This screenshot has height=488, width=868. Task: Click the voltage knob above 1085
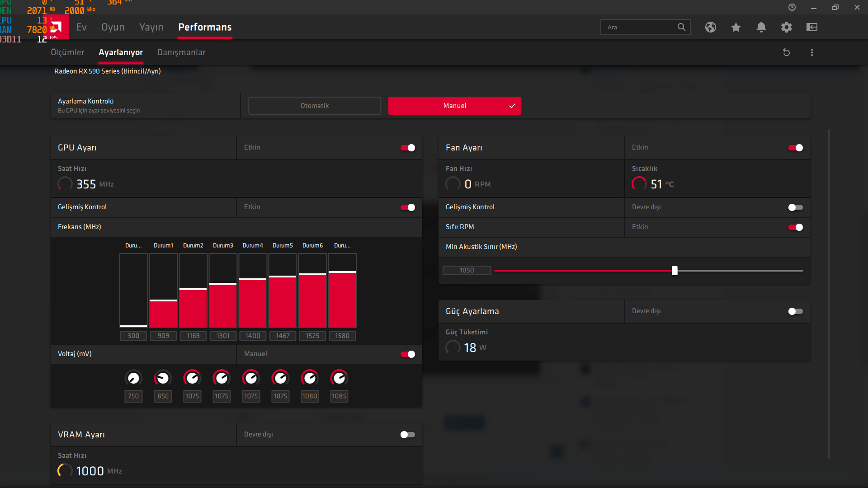339,378
